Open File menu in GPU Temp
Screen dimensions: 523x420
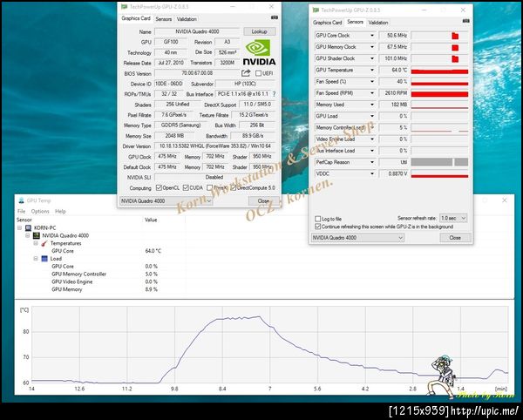tap(21, 212)
